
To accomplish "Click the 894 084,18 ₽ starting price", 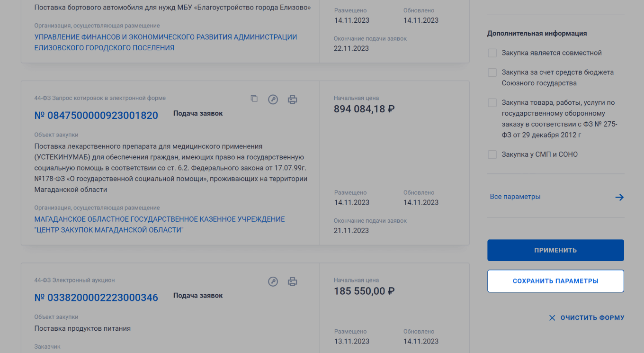I will [x=364, y=109].
